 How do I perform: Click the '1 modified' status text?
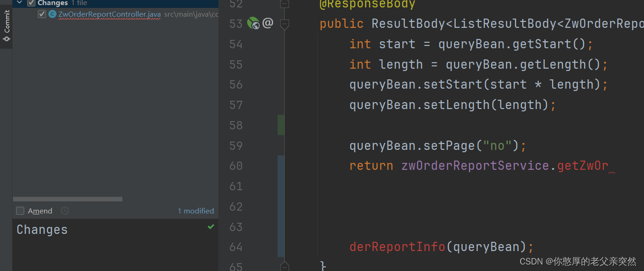coord(196,211)
